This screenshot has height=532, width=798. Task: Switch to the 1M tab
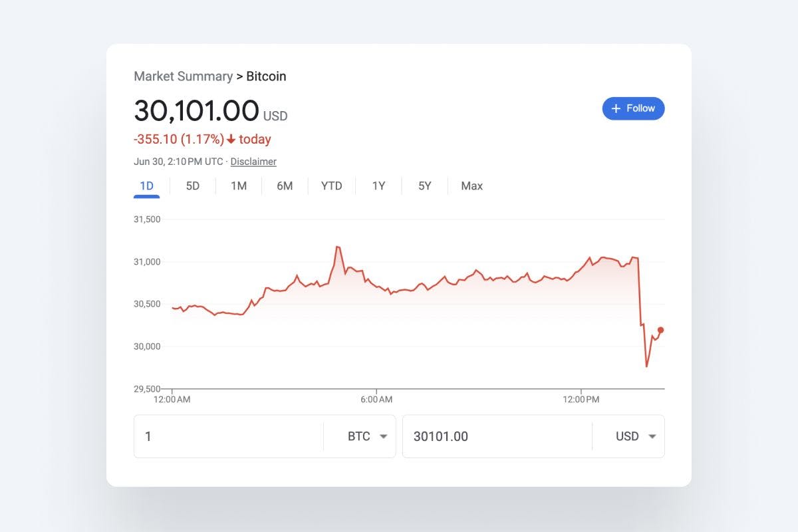pos(239,186)
